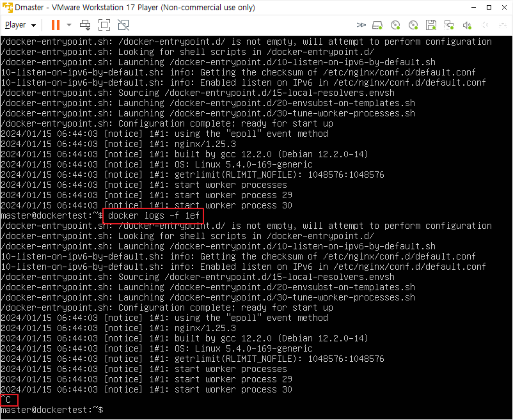The image size is (513, 420).
Task: Open the Player dropdown menu
Action: [x=20, y=25]
